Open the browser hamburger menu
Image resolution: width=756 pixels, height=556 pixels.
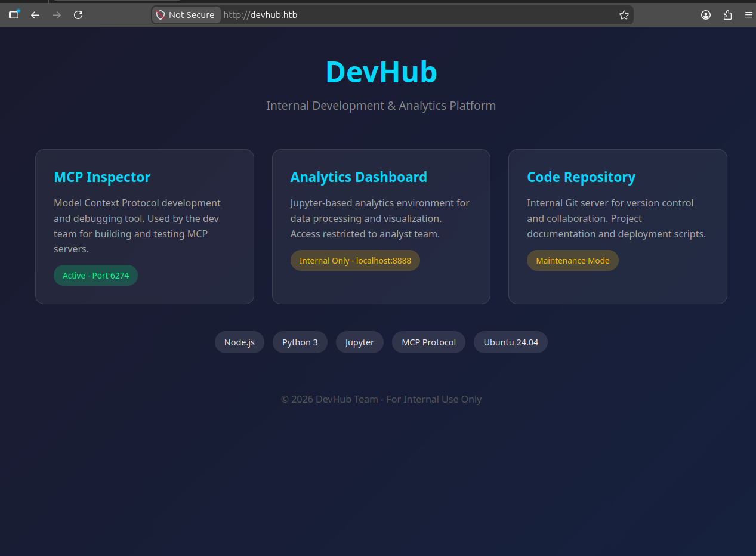pyautogui.click(x=749, y=15)
